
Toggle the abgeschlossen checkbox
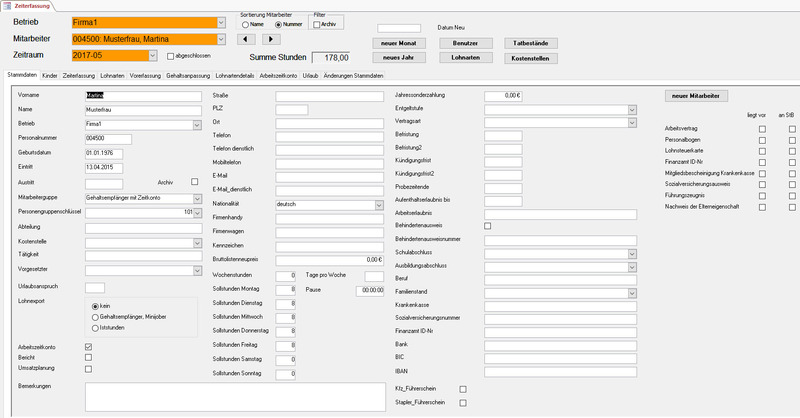click(x=170, y=56)
